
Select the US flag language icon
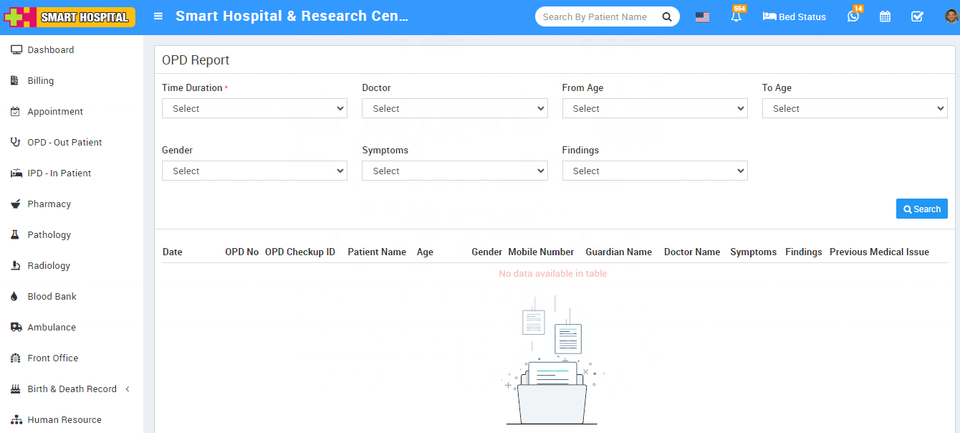pyautogui.click(x=702, y=17)
